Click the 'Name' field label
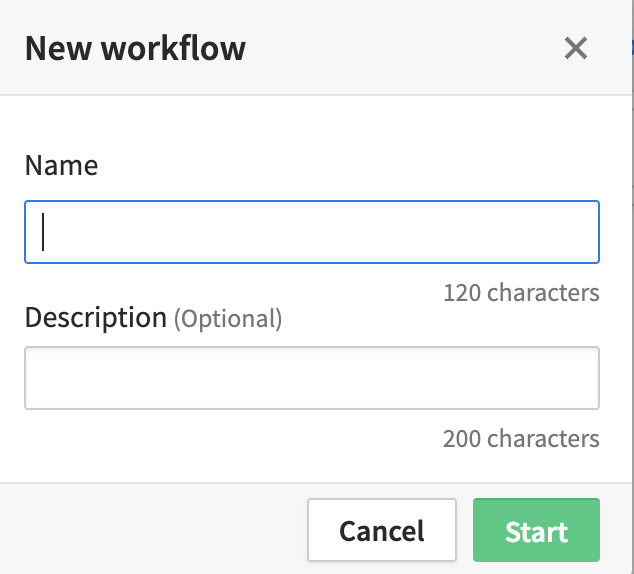This screenshot has width=634, height=574. (x=61, y=165)
